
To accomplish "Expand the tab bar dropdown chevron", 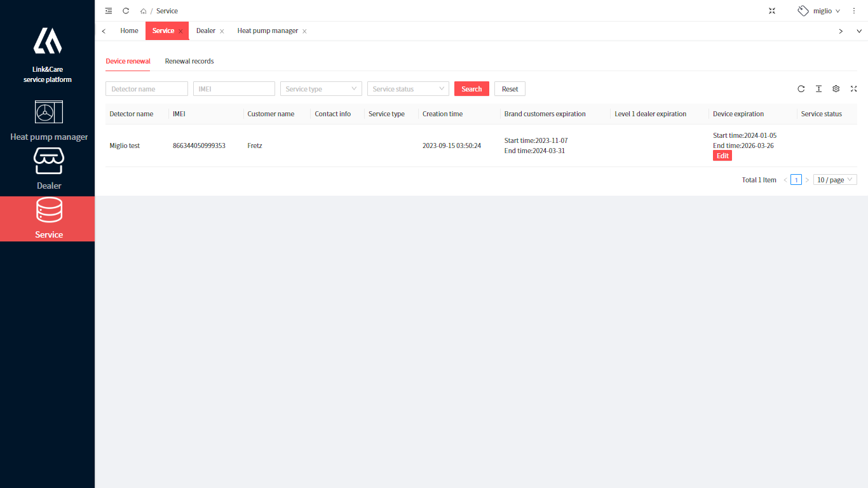I will [x=859, y=31].
